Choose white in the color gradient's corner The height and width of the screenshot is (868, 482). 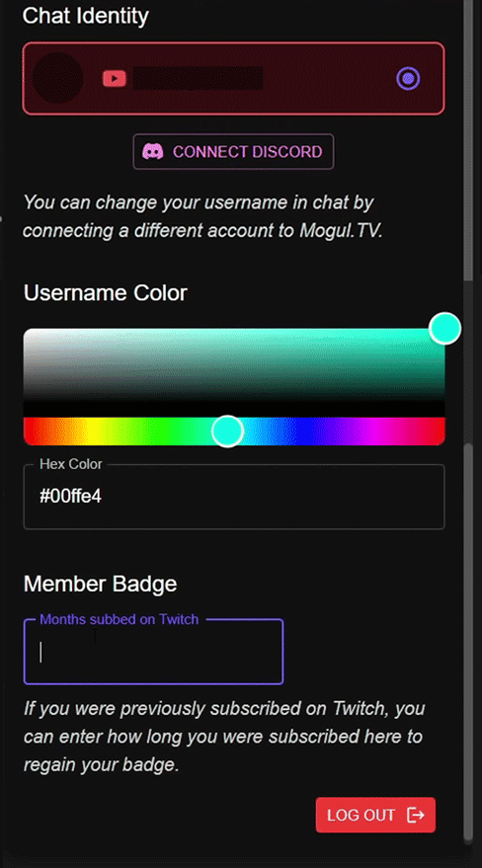27,332
